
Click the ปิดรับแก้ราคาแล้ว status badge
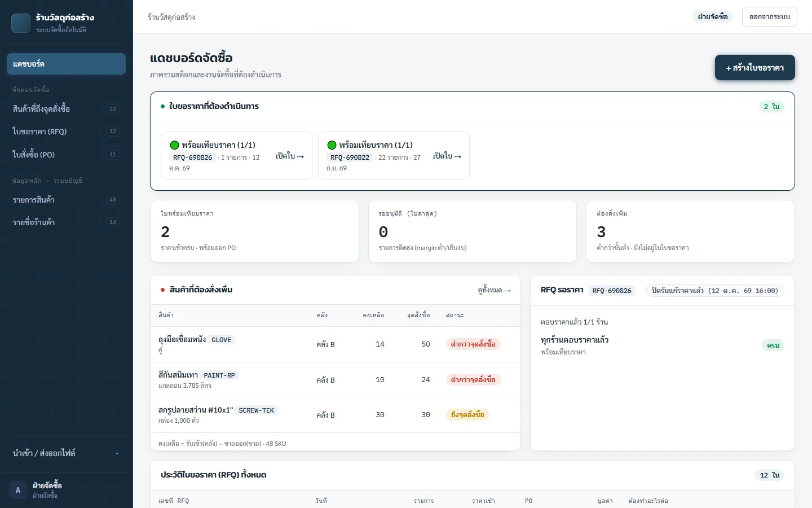(x=715, y=291)
